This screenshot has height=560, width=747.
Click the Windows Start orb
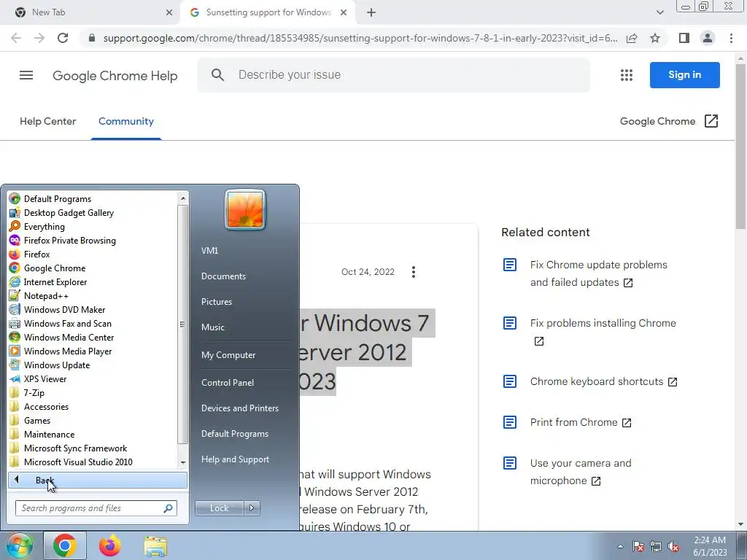point(19,545)
